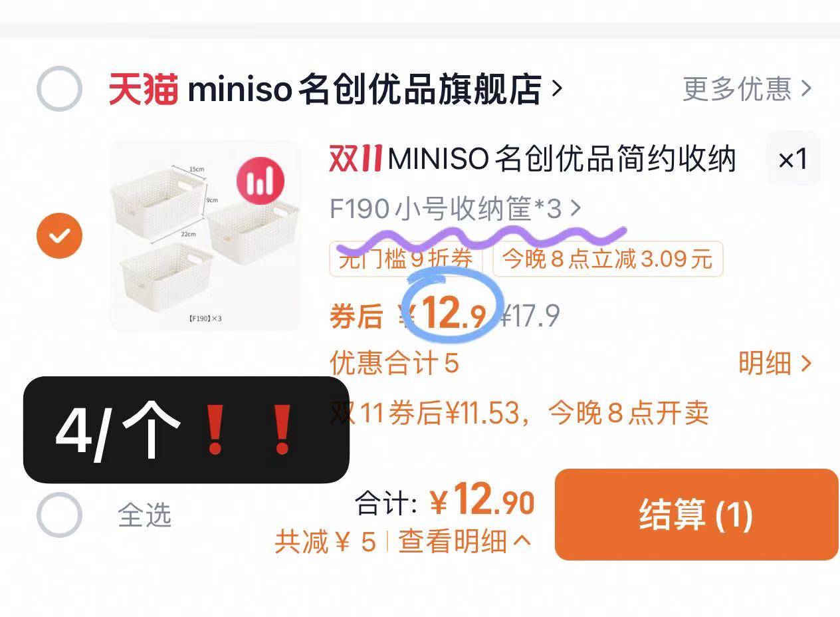Image resolution: width=840 pixels, height=617 pixels.
Task: Uncheck the selected storage basket item
Action: click(x=59, y=235)
